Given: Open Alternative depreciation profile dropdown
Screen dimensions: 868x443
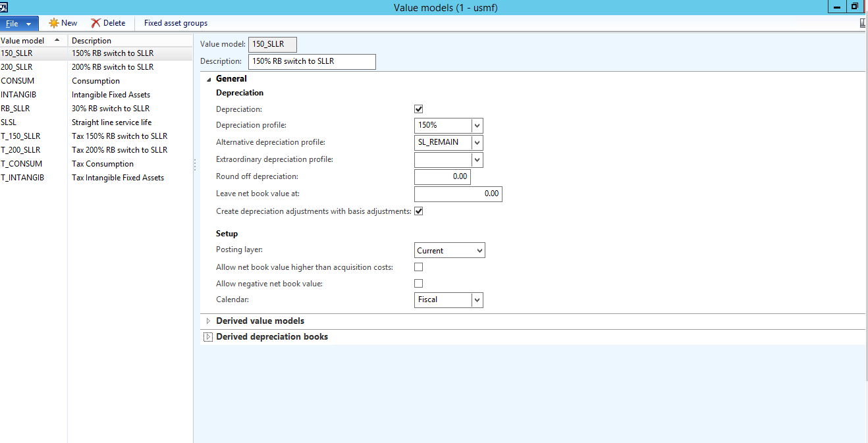Looking at the screenshot, I should pos(477,142).
